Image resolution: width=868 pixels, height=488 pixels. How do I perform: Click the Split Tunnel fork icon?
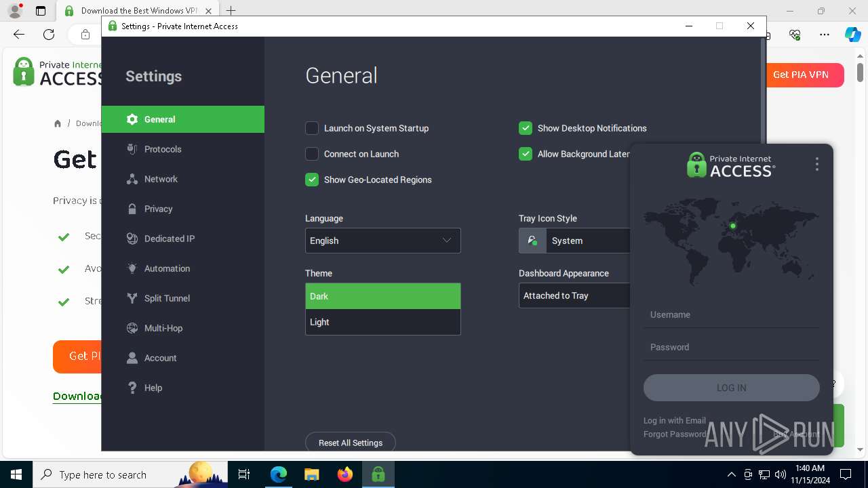pyautogui.click(x=132, y=298)
